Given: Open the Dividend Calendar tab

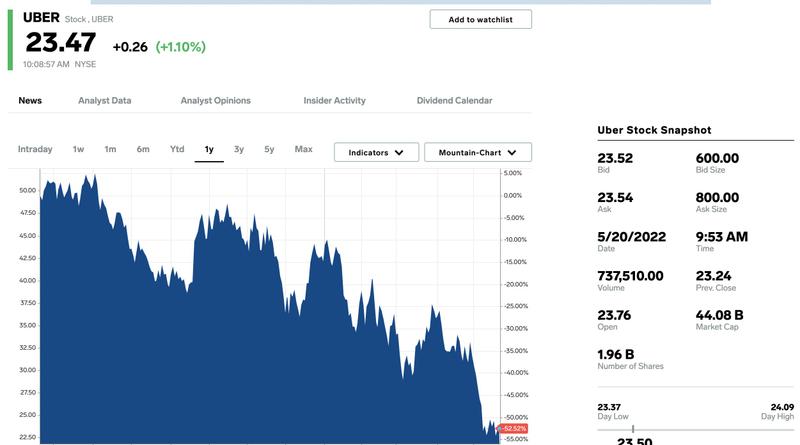Looking at the screenshot, I should click(455, 101).
